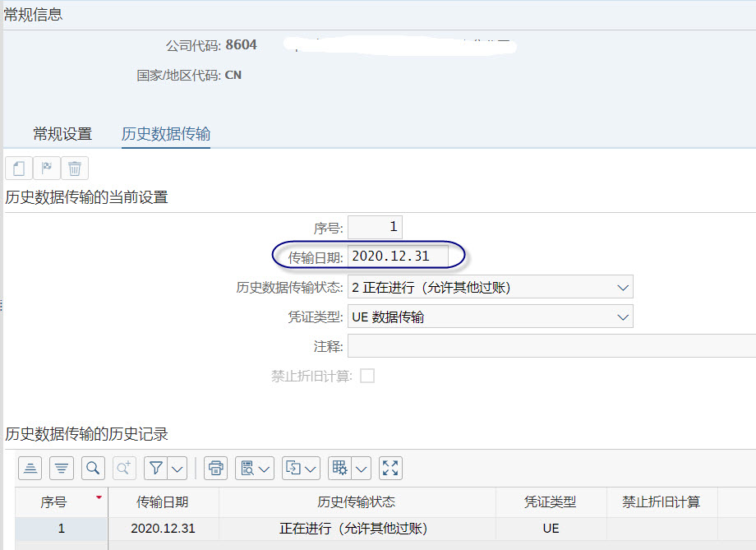The height and width of the screenshot is (550, 756).
Task: Click the fullscreen expand icon
Action: [390, 468]
